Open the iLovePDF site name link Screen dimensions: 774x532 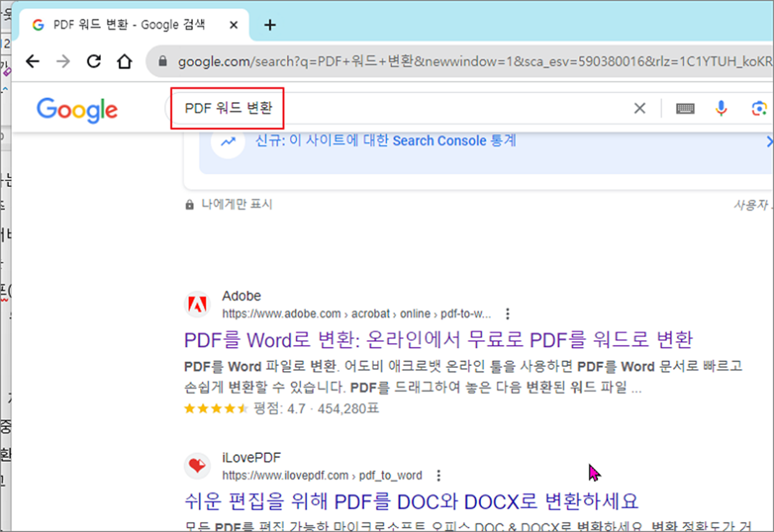[251, 458]
